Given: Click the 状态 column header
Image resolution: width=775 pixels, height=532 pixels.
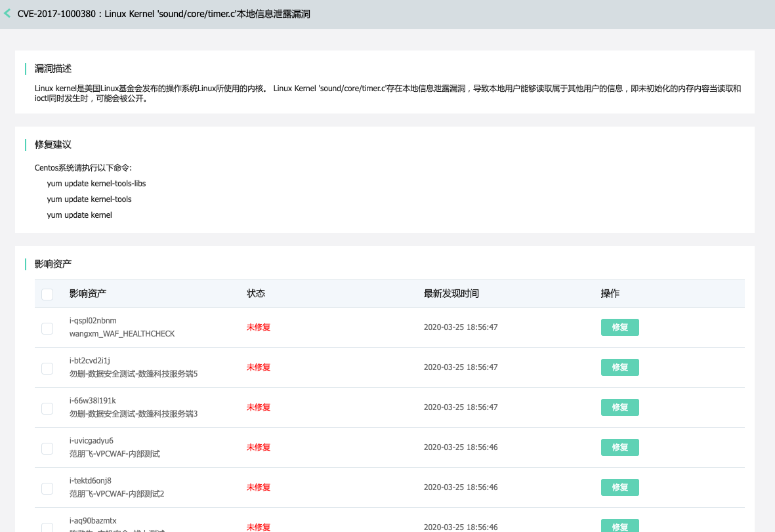Looking at the screenshot, I should tap(255, 293).
